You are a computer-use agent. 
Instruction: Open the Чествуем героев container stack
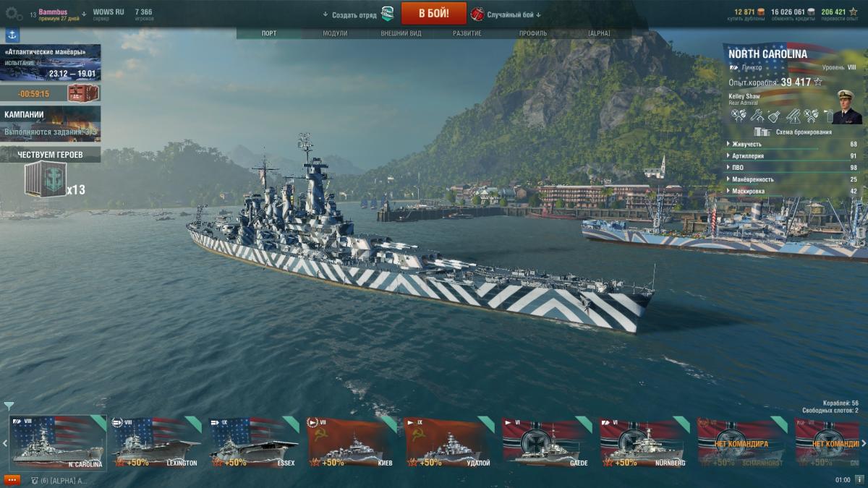[x=45, y=179]
